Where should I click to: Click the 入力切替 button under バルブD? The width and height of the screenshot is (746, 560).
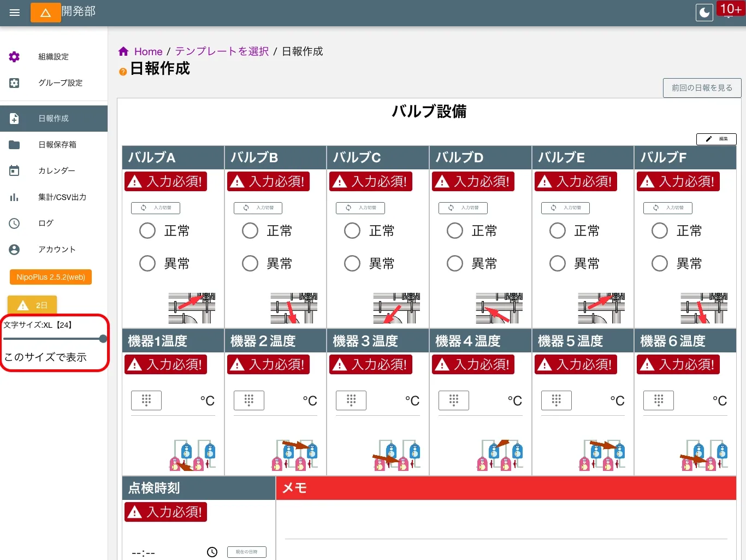click(463, 208)
